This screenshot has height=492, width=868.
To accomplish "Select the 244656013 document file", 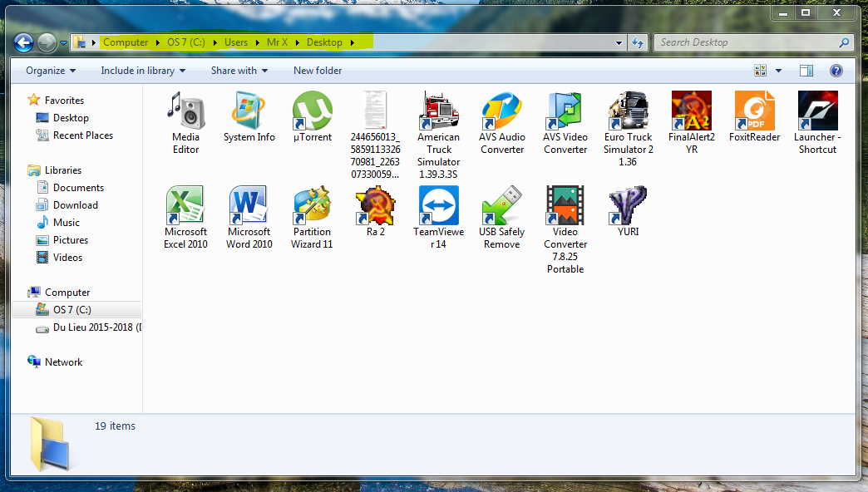I will pos(375,135).
